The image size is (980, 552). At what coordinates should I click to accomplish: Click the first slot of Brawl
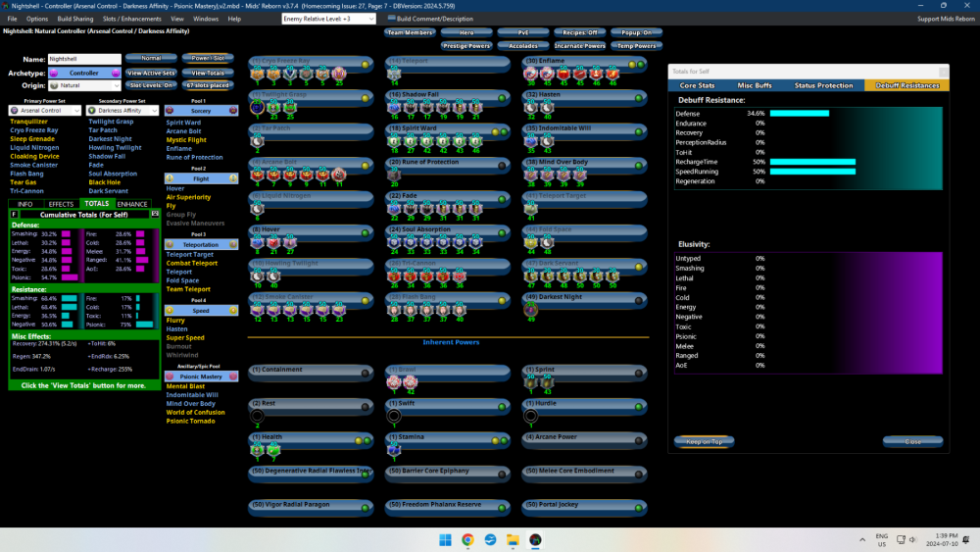394,382
